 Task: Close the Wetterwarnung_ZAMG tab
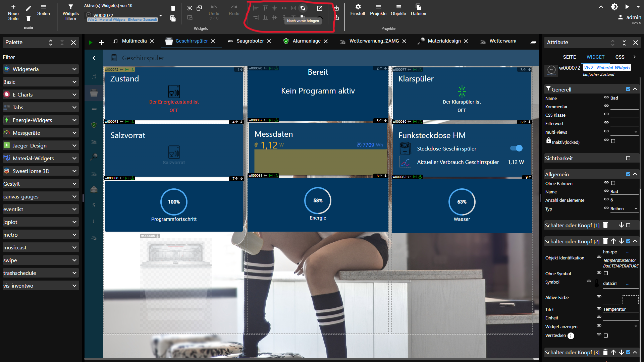404,41
